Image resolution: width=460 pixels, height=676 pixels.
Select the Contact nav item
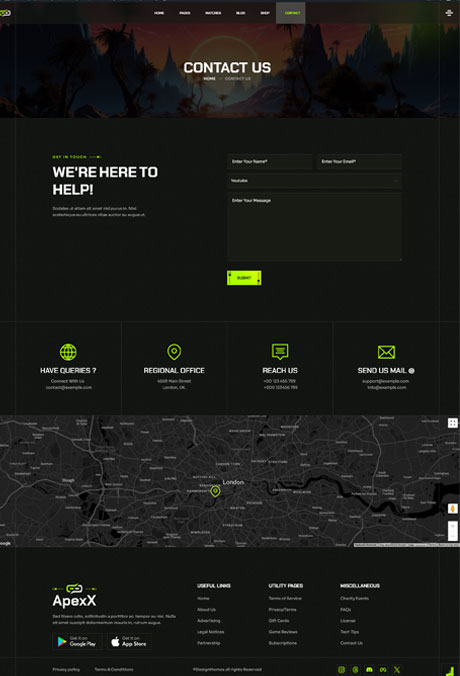point(291,13)
